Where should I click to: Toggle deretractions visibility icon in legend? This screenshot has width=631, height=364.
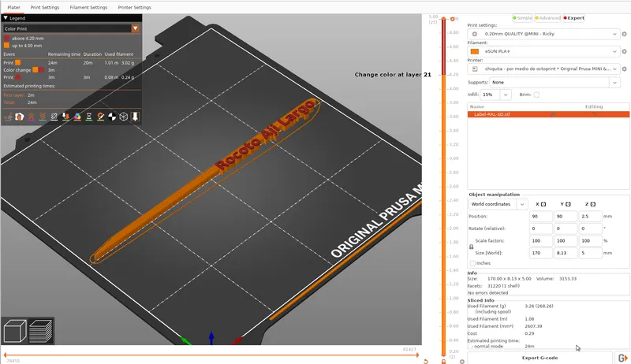click(43, 117)
